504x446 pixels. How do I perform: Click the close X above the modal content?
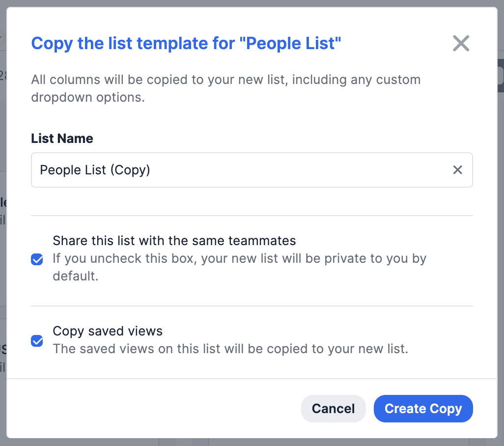(461, 43)
